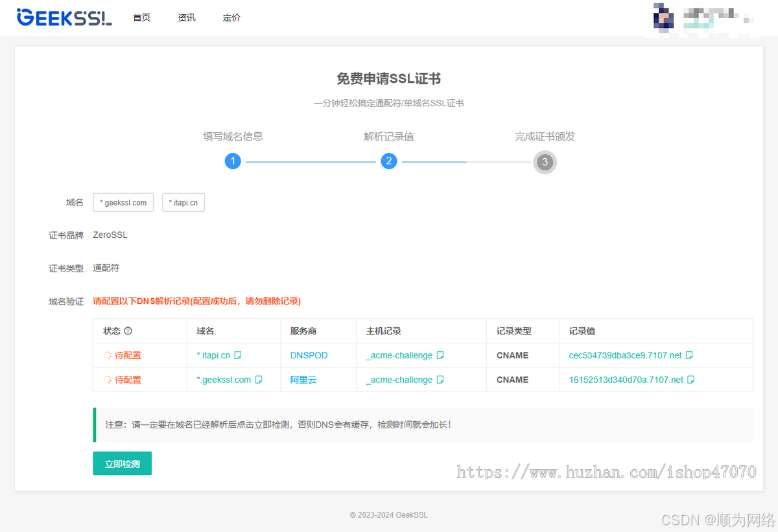
Task: Click the 记录值 column header
Action: click(x=582, y=331)
